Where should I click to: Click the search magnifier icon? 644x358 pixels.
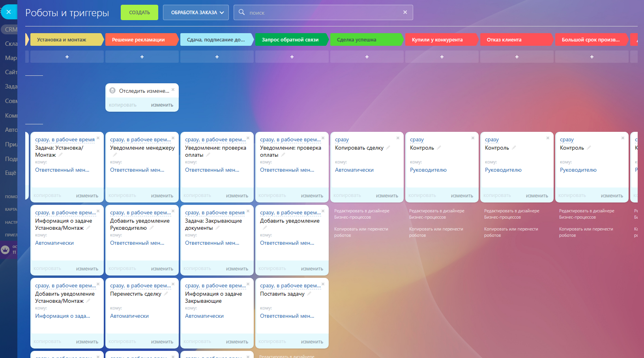pyautogui.click(x=241, y=12)
